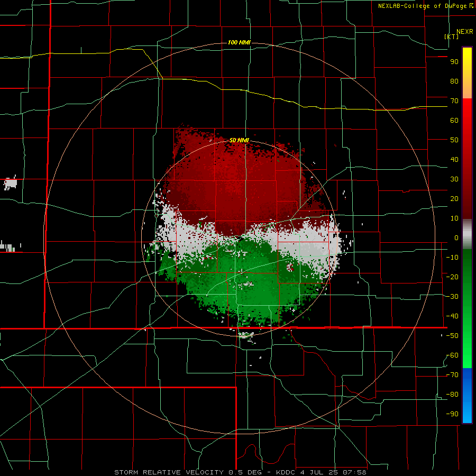Click the NEXR label above the color scale

(x=464, y=32)
